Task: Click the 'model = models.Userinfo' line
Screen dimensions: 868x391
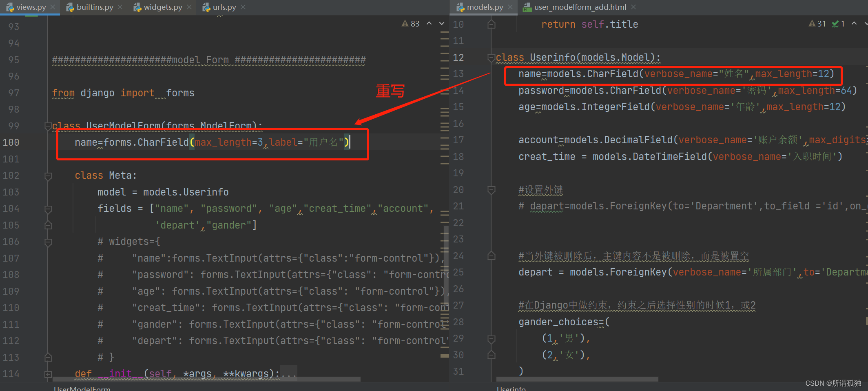Action: click(x=163, y=192)
